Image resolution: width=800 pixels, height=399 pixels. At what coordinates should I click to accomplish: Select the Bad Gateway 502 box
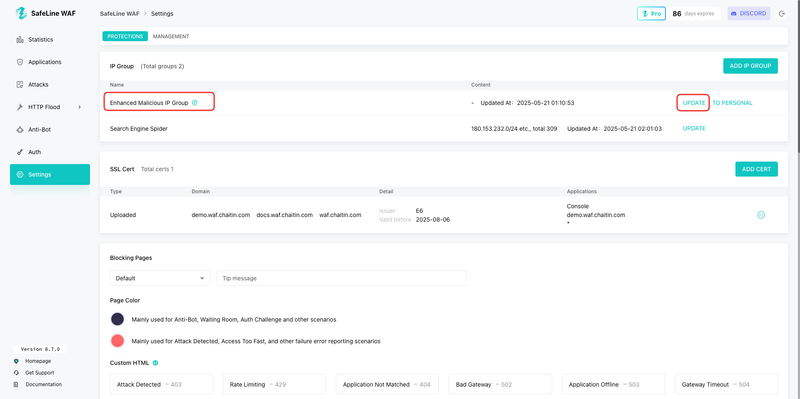point(500,384)
